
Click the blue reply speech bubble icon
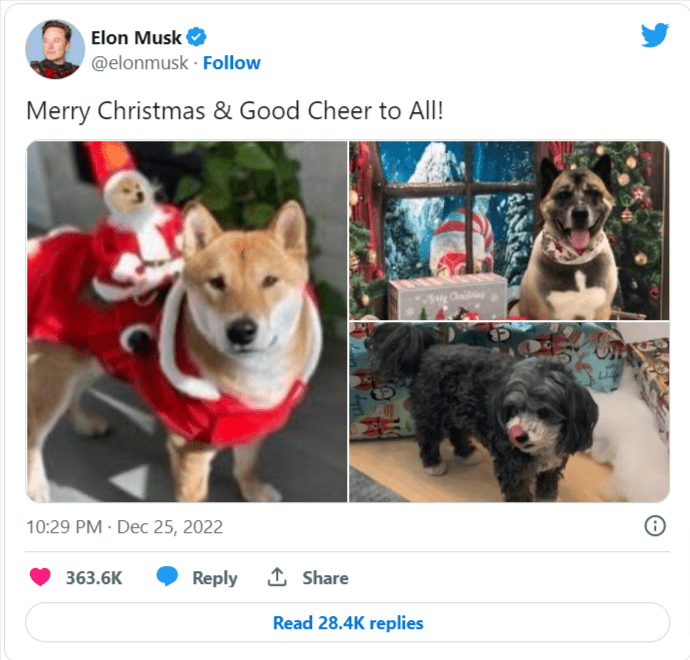pos(167,576)
